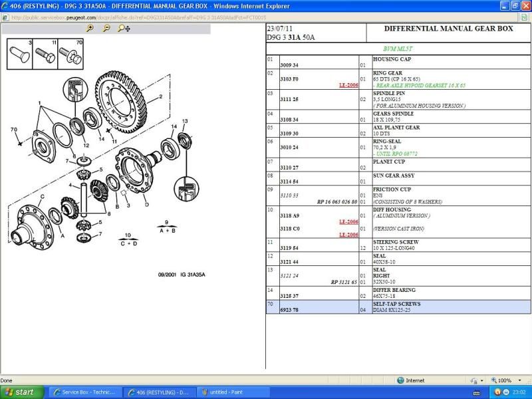The height and width of the screenshot is (399, 532).
Task: Click part number 3010 24
Action: pos(289,147)
